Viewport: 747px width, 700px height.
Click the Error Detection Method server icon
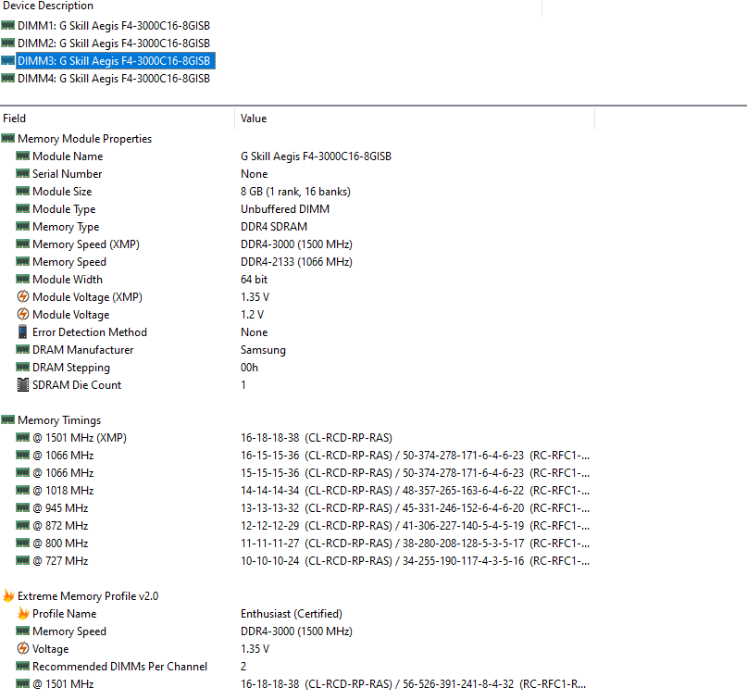click(22, 332)
